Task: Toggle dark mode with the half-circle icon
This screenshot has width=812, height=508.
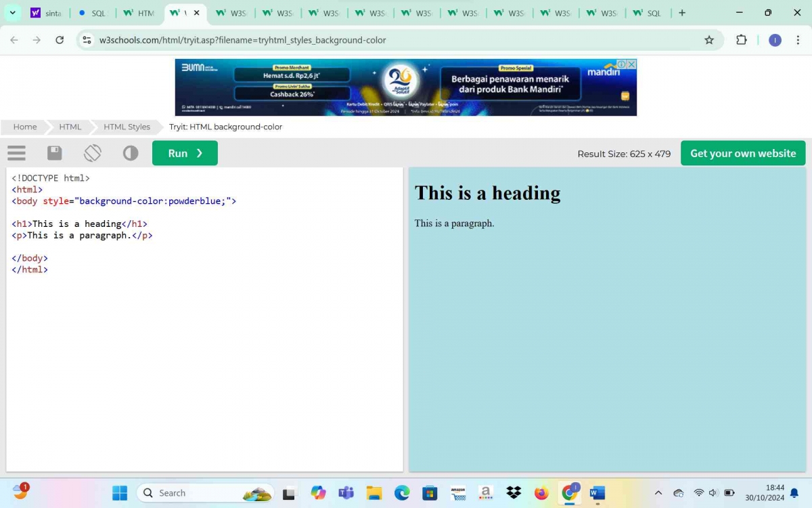Action: click(131, 153)
